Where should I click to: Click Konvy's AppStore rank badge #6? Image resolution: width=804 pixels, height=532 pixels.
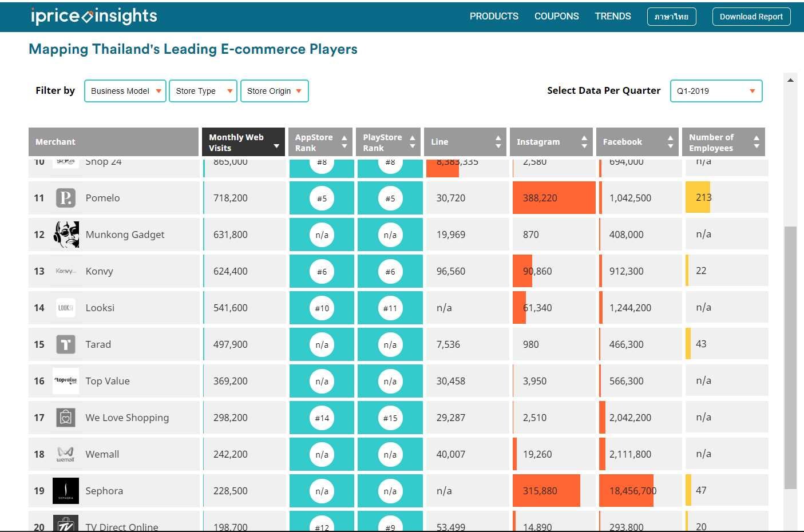(322, 272)
